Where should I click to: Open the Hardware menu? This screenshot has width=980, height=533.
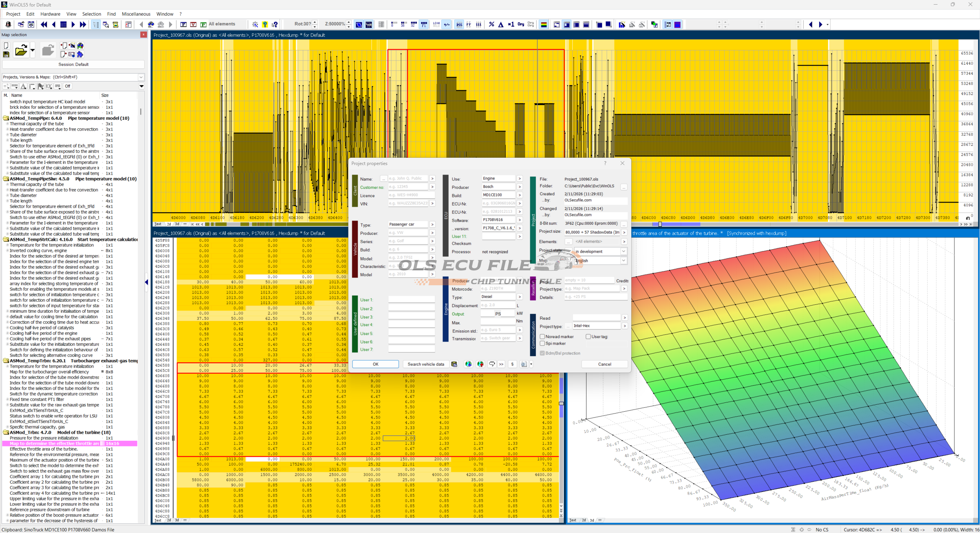(50, 14)
